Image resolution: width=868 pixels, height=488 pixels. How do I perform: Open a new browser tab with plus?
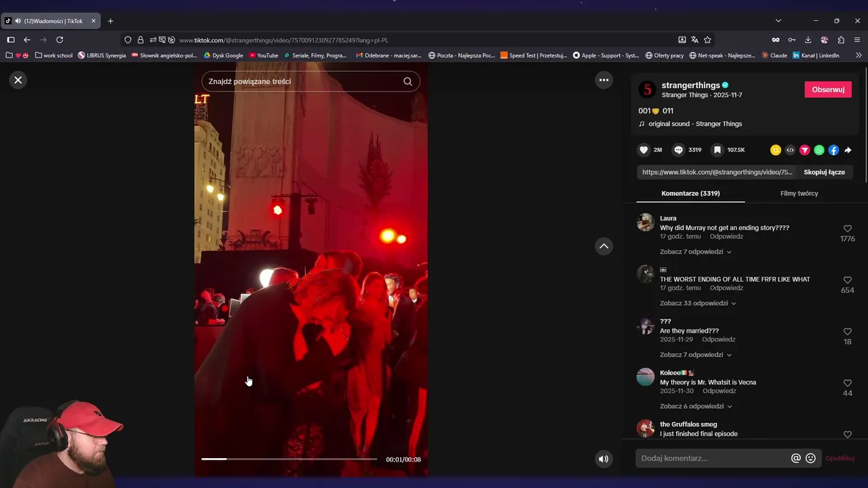(111, 21)
